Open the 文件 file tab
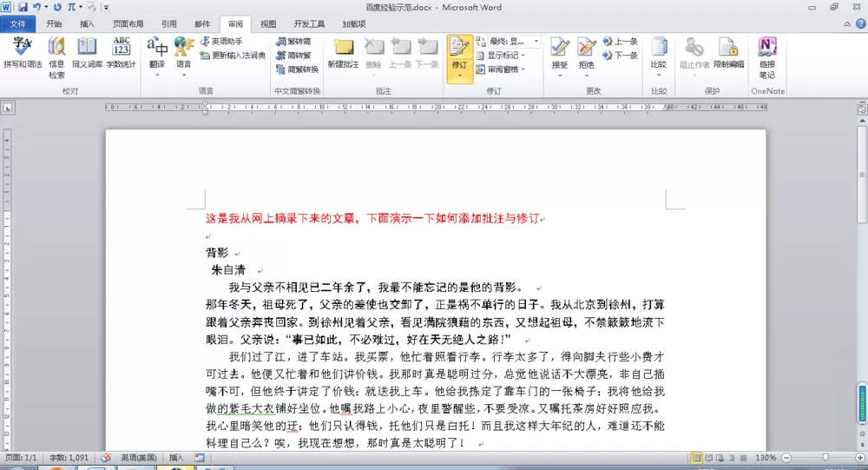This screenshot has height=470, width=868. coord(17,23)
